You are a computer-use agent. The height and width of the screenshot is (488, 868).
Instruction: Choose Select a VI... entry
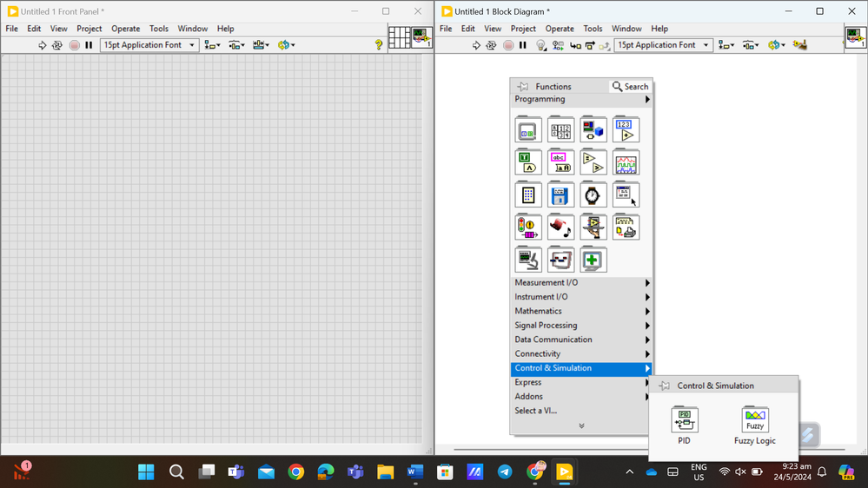point(536,411)
